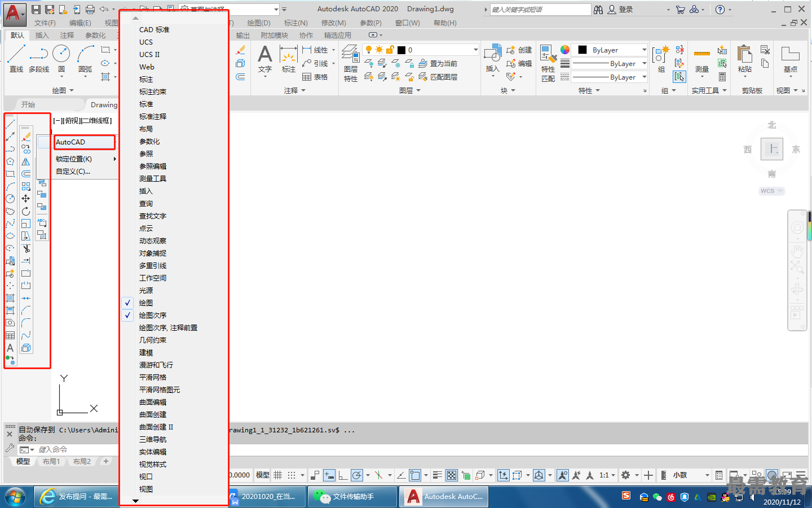The width and height of the screenshot is (812, 508).
Task: Select the Hatch tool in draw toolbar
Action: click(x=10, y=298)
